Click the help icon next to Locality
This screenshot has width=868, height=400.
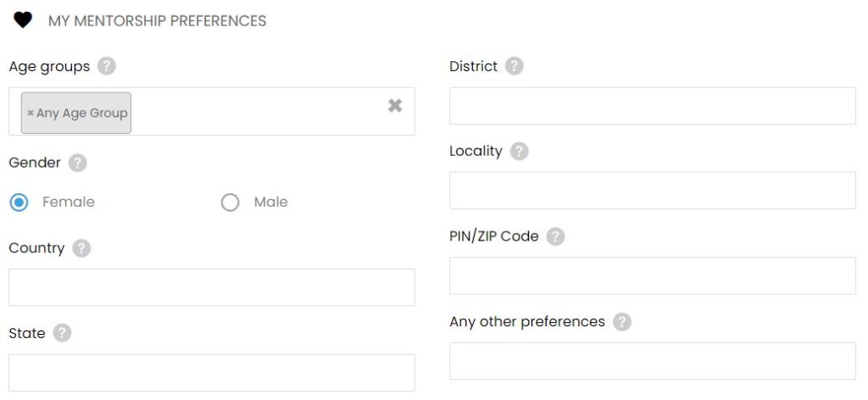coord(520,151)
